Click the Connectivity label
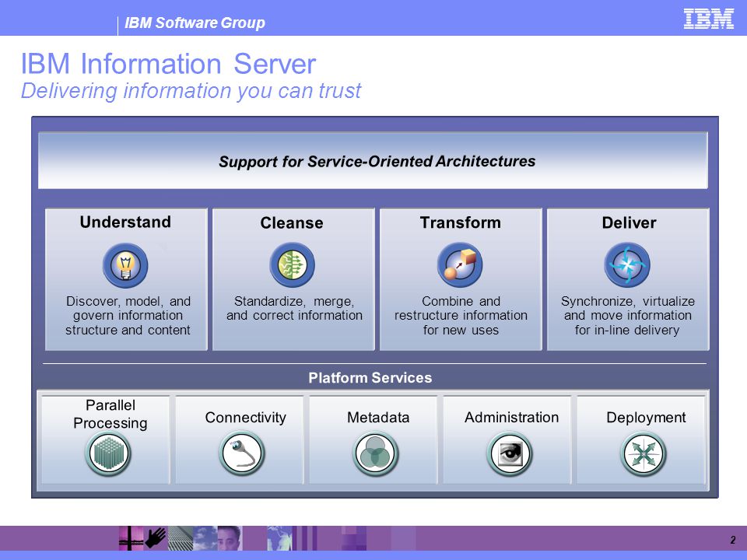The height and width of the screenshot is (560, 747). tap(245, 417)
